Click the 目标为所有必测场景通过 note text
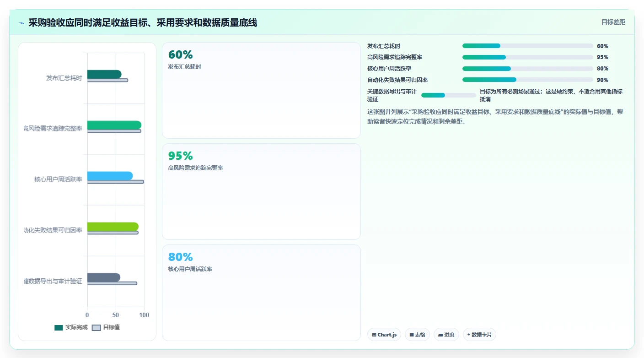Viewport: 644px width, 358px height. coord(551,95)
